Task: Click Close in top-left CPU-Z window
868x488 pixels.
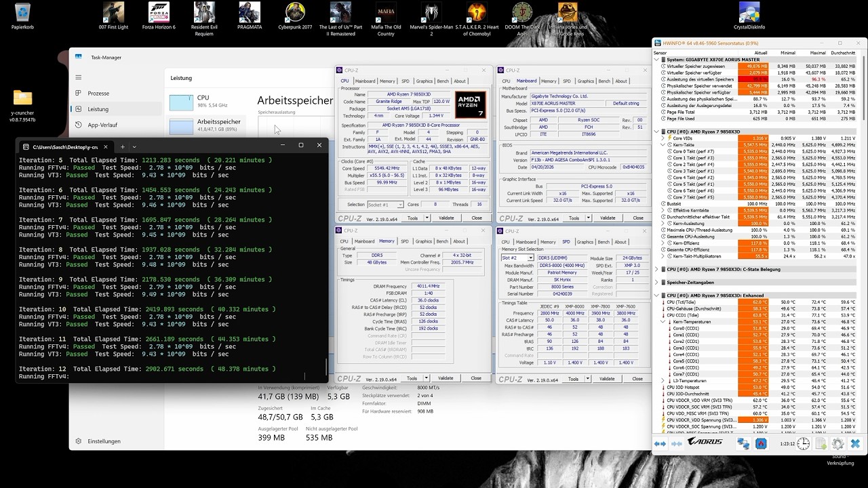Action: tap(477, 218)
